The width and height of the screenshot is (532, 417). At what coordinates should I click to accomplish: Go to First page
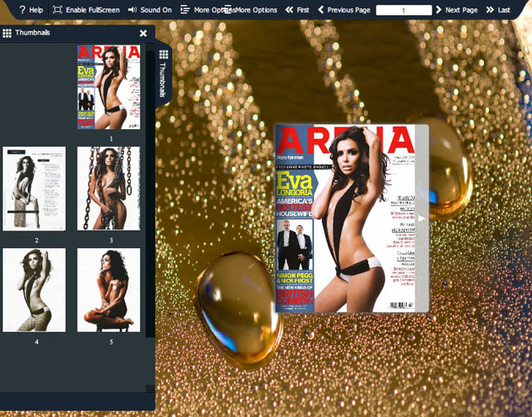click(x=297, y=10)
